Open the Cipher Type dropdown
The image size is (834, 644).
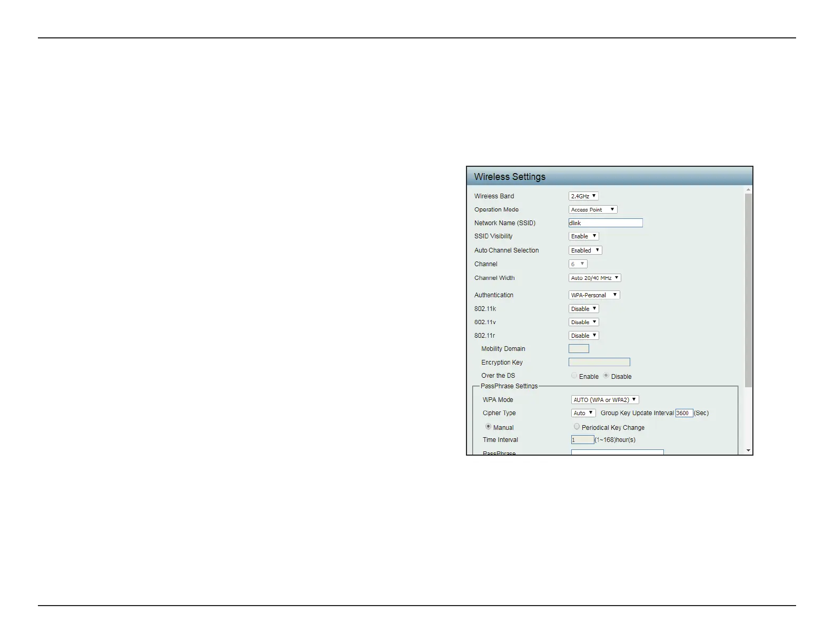[583, 413]
